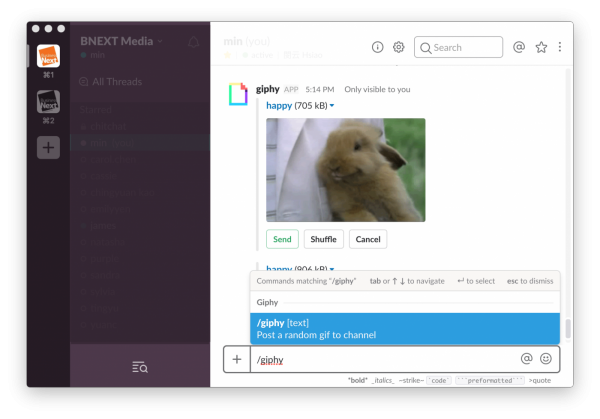Open the quick switcher icon in sidebar footer
Viewport: 600px width, 419px height.
pyautogui.click(x=140, y=367)
